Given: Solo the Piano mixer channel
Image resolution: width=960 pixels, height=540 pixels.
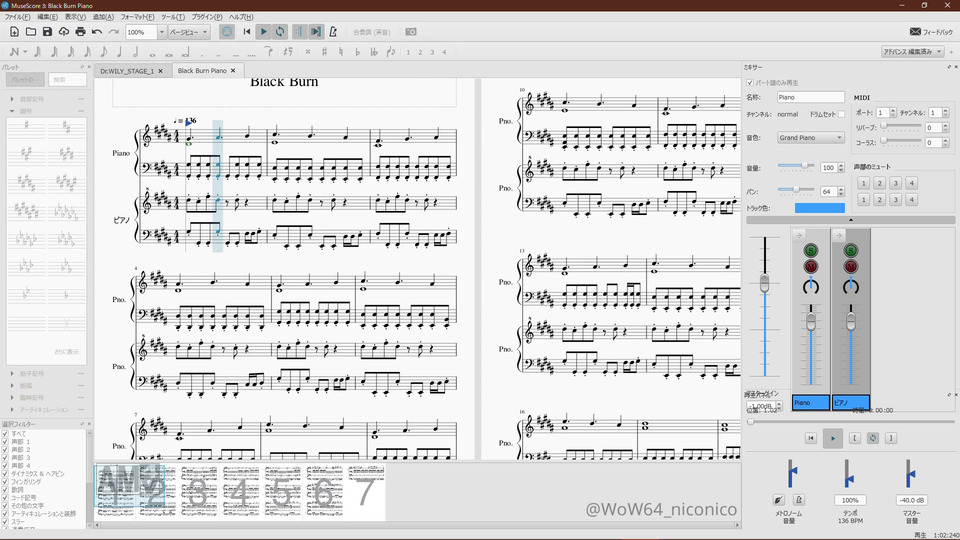Looking at the screenshot, I should pyautogui.click(x=811, y=250).
